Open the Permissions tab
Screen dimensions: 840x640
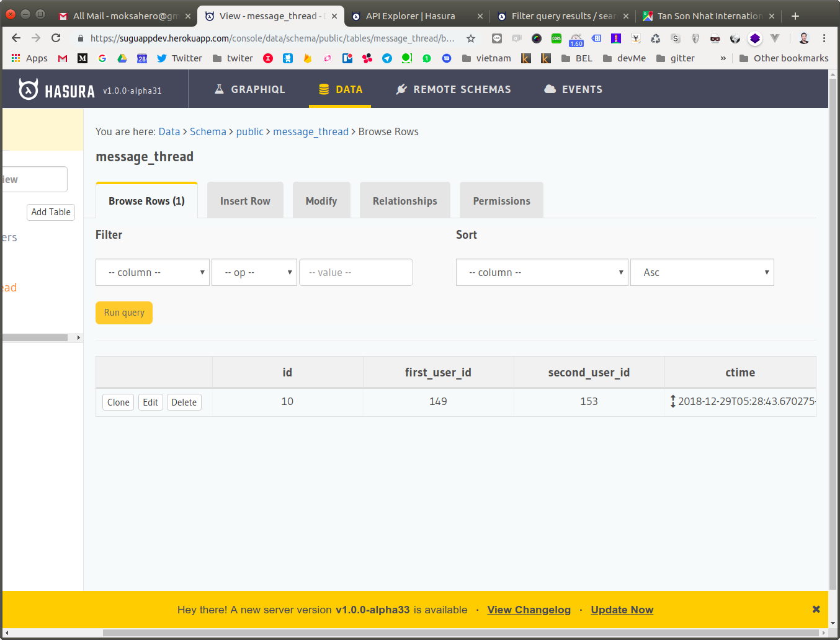coord(501,200)
